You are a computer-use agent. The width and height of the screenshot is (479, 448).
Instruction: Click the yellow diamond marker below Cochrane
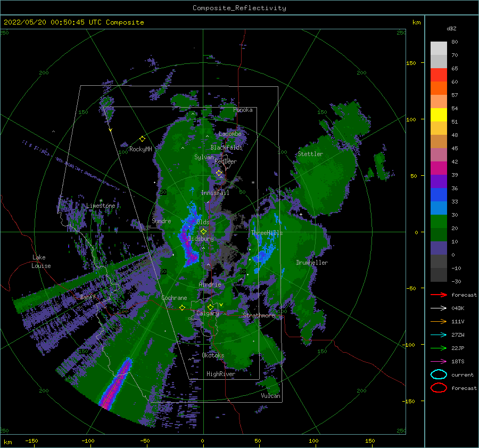(x=183, y=308)
